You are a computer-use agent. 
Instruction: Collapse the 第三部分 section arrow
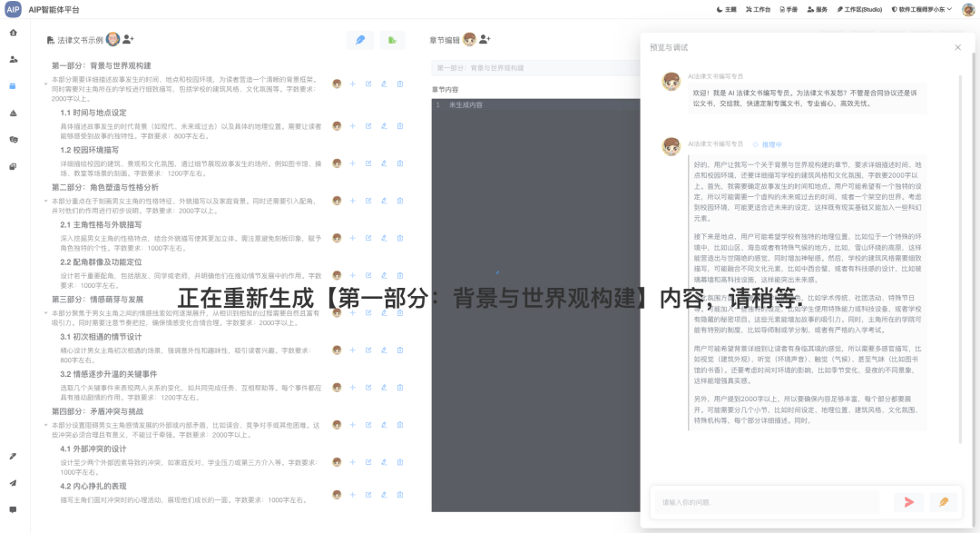(x=45, y=312)
